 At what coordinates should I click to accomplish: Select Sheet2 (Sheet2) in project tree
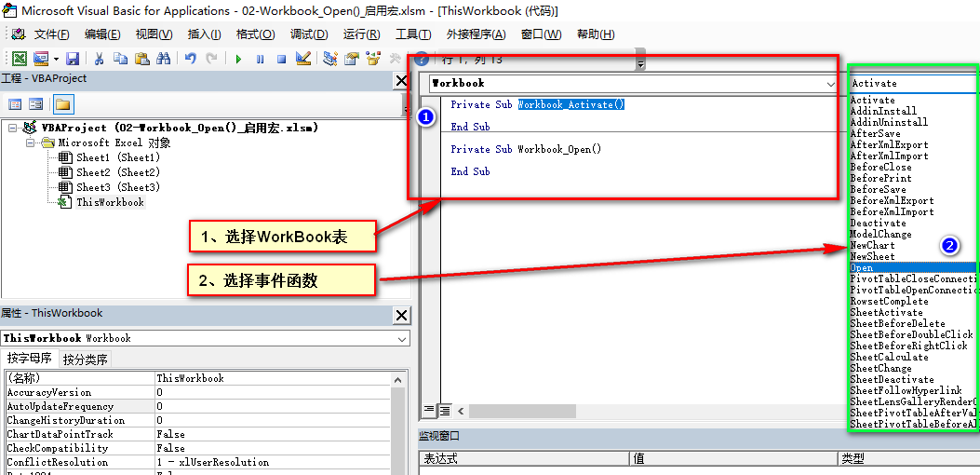point(118,172)
